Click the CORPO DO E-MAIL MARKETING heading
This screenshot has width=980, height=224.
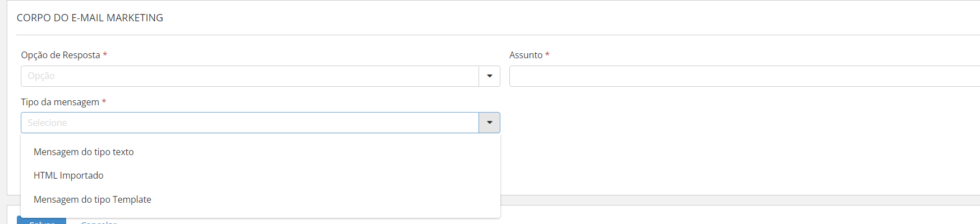tap(90, 18)
